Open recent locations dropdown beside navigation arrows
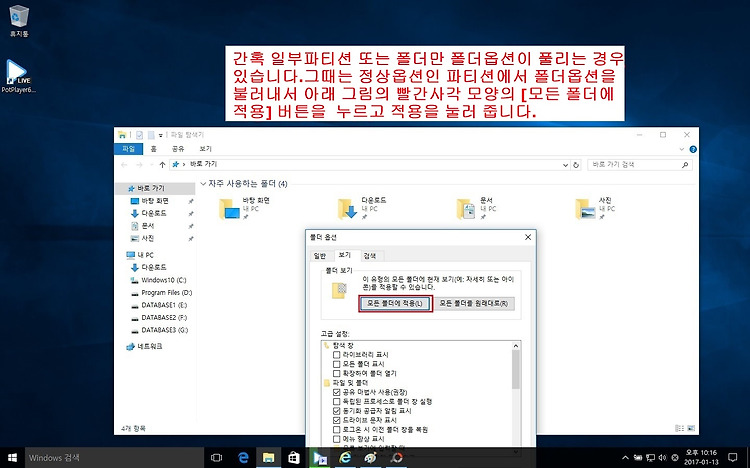Image resolution: width=750 pixels, height=468 pixels. 151,165
